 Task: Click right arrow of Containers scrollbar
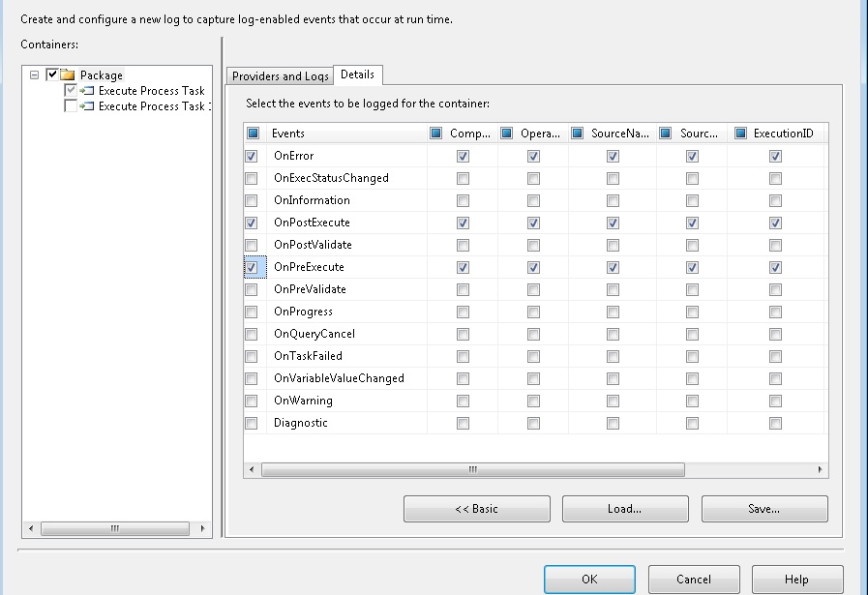point(202,528)
